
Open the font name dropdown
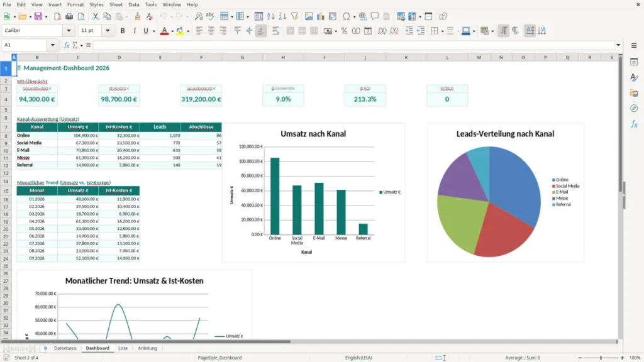[x=69, y=31]
